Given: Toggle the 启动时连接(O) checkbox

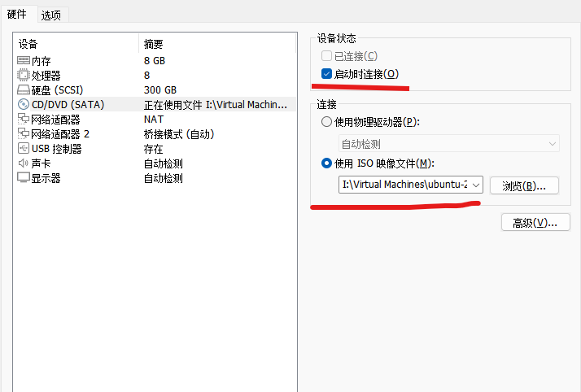Looking at the screenshot, I should pyautogui.click(x=326, y=74).
